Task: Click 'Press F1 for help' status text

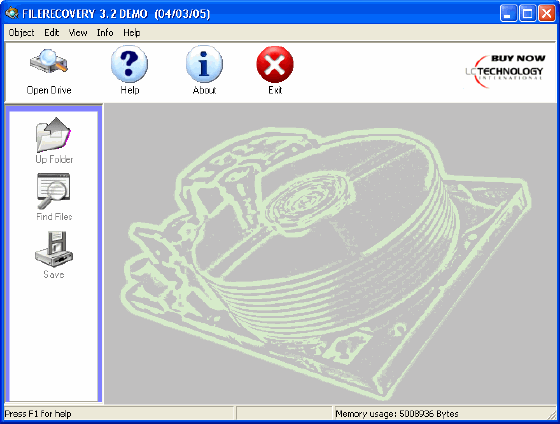Action: [x=38, y=414]
